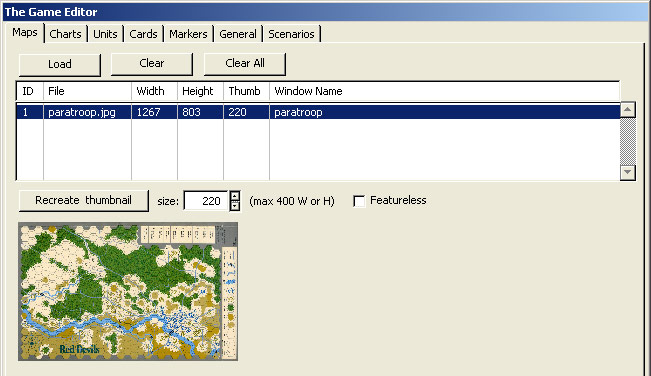Click the thumbnail size input field
This screenshot has width=651, height=376.
click(x=206, y=201)
